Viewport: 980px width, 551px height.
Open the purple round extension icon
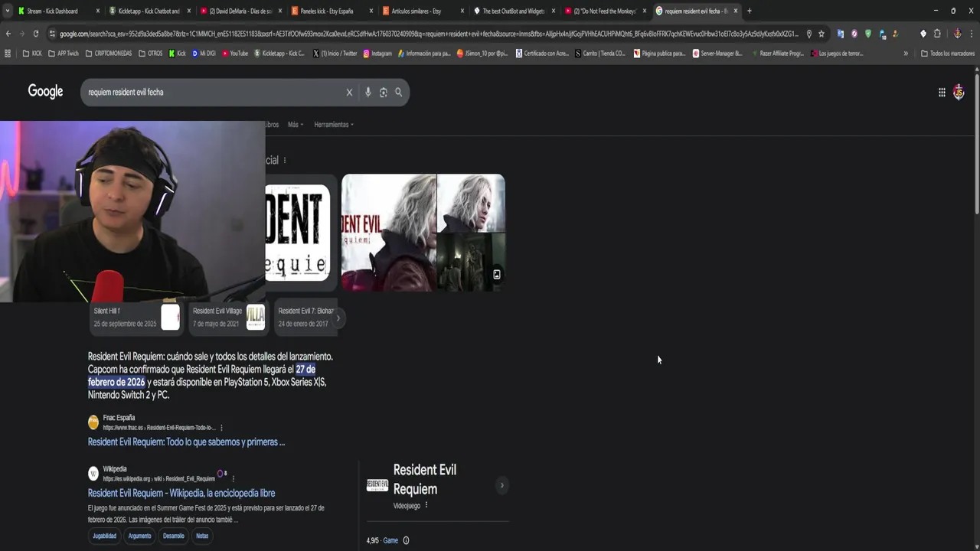pyautogui.click(x=854, y=34)
